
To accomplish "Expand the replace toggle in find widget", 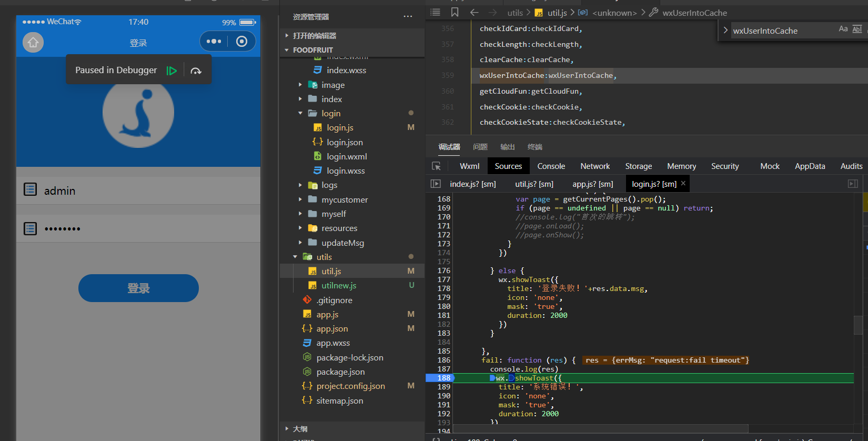I will point(725,31).
